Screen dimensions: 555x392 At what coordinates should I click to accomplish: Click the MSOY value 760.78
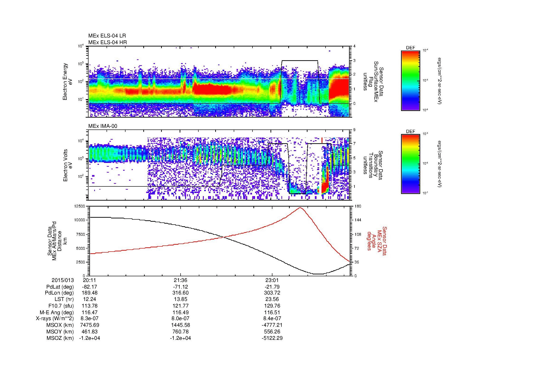tap(181, 332)
